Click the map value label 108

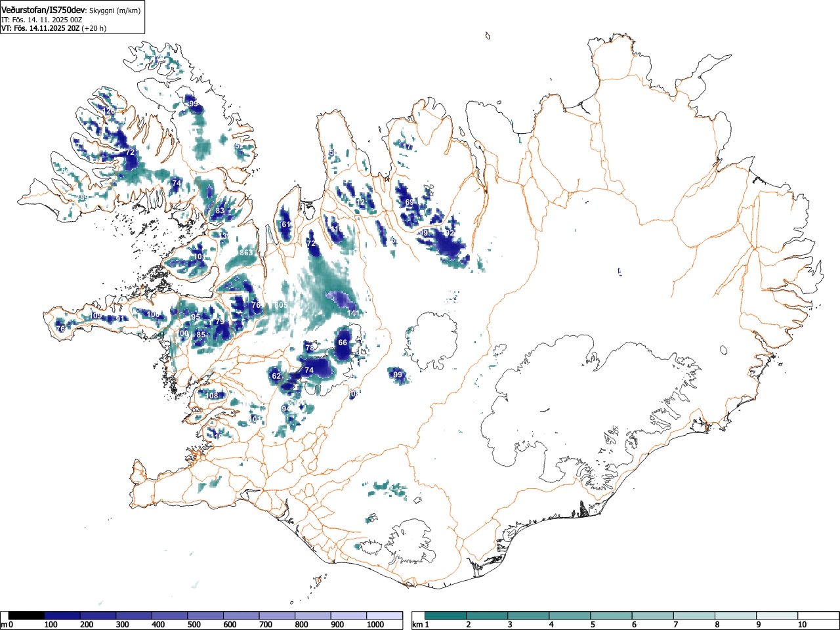coord(212,396)
